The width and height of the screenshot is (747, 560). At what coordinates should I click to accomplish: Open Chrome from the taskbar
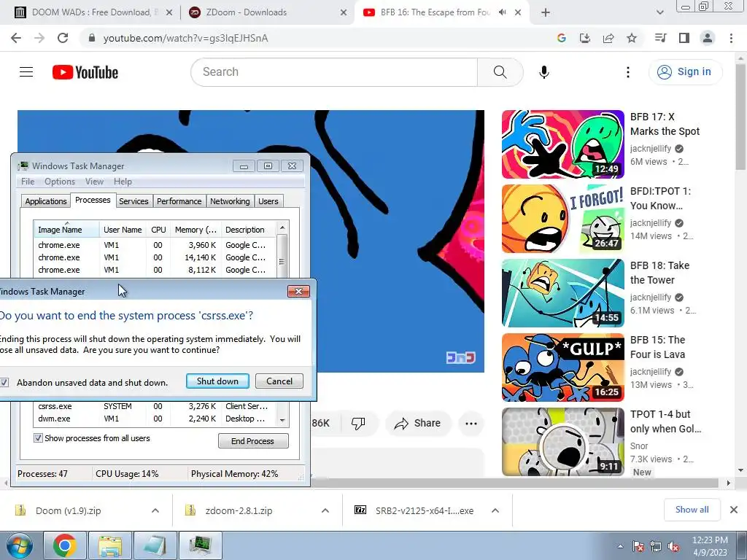coord(65,545)
